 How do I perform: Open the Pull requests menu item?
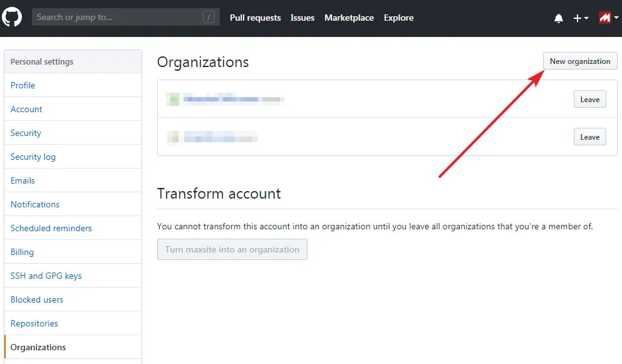[x=255, y=18]
